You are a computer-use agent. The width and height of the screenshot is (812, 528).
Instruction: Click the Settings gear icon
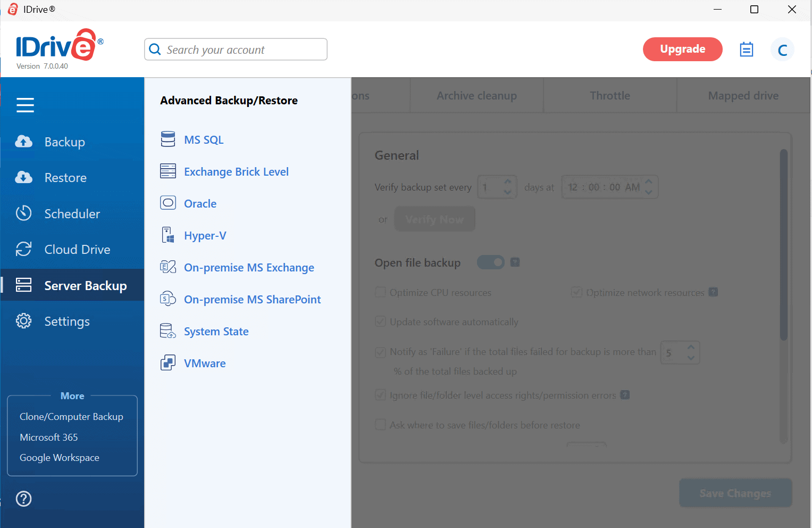23,321
